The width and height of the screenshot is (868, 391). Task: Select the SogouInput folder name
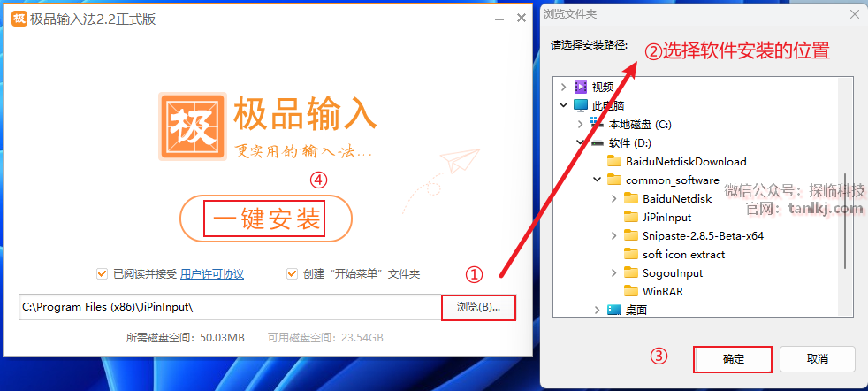[x=673, y=273]
